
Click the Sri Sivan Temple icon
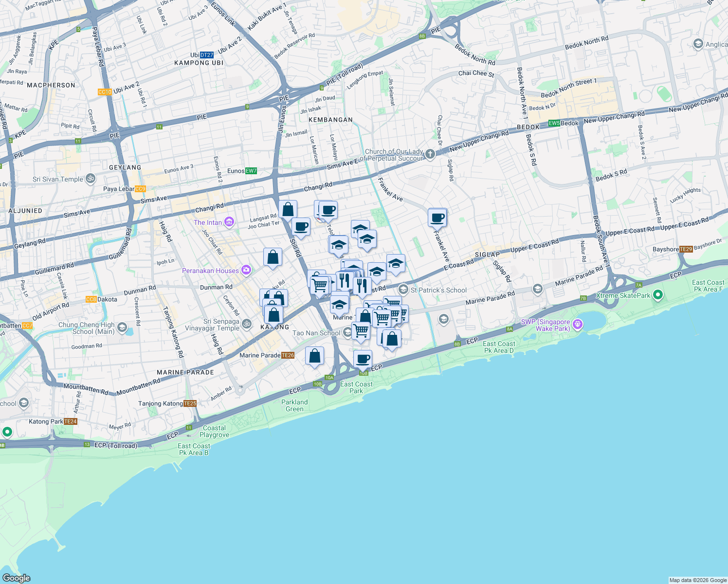tap(90, 179)
